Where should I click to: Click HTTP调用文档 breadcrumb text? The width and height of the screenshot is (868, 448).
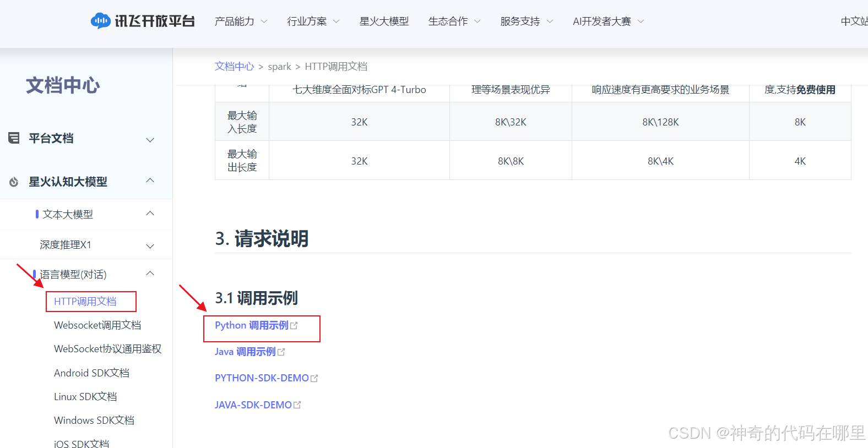click(x=336, y=66)
